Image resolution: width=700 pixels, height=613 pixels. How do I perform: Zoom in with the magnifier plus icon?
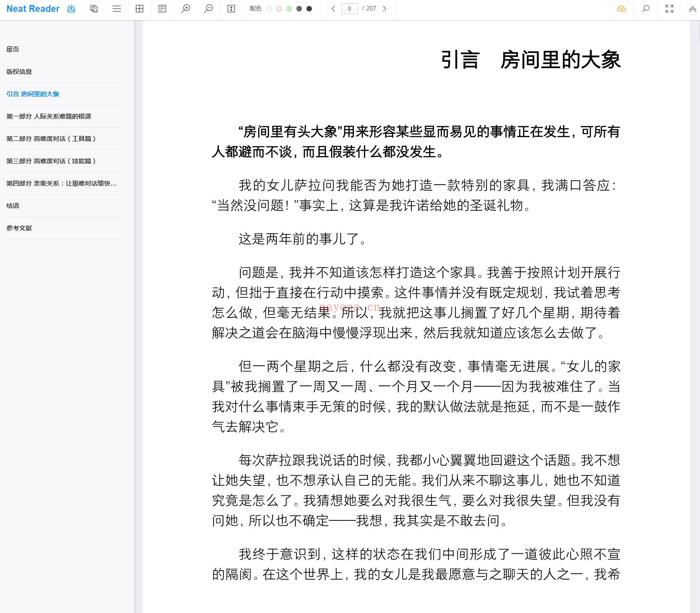pos(186,9)
